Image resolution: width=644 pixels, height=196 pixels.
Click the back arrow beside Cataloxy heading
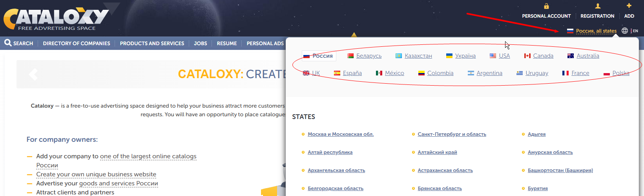[33, 74]
